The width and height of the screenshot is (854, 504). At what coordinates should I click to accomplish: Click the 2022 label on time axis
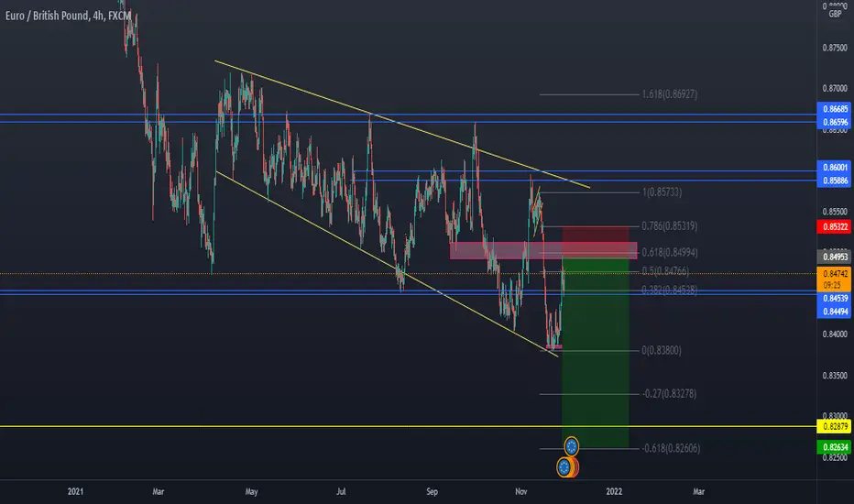(614, 491)
